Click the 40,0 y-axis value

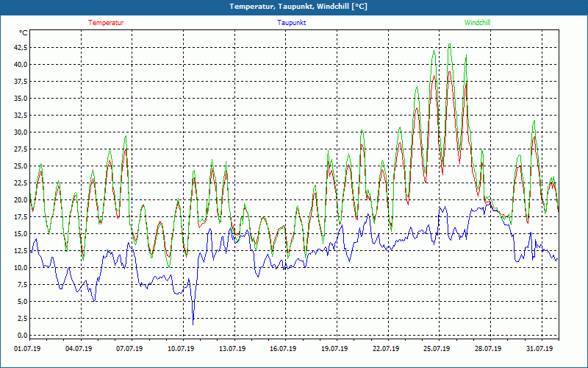point(20,64)
